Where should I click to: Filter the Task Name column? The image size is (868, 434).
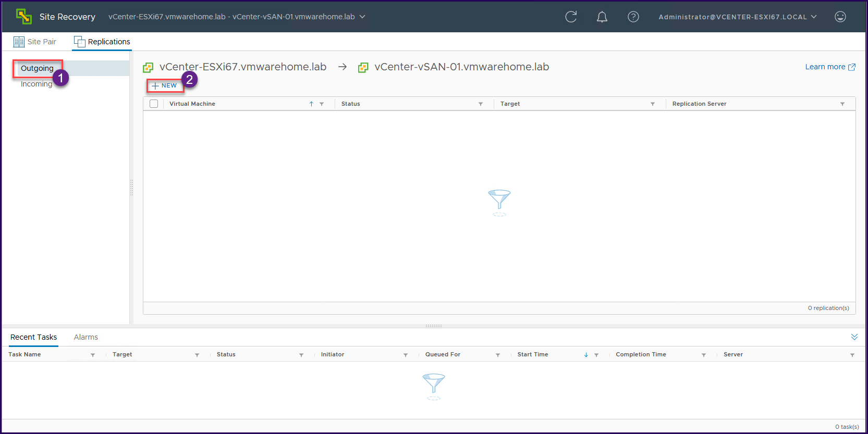pos(93,355)
